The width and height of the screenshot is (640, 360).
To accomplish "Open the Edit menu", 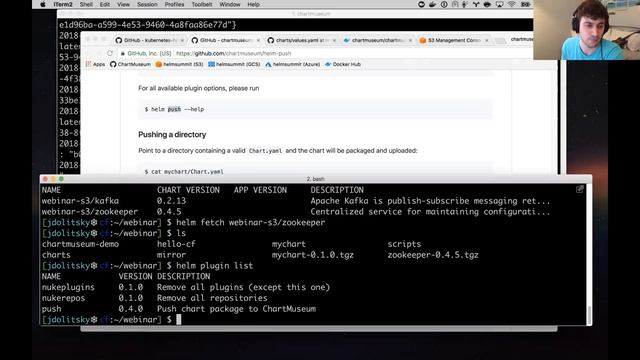I will 104,4.
